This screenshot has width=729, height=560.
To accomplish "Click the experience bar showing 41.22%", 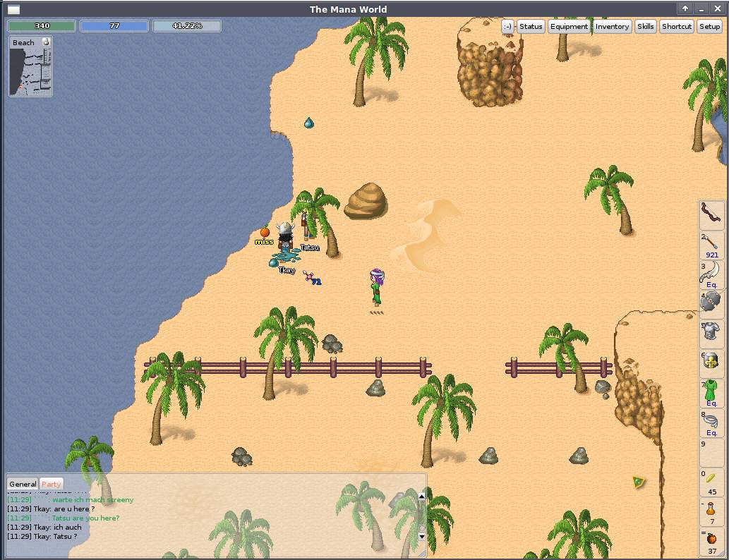I will (187, 26).
